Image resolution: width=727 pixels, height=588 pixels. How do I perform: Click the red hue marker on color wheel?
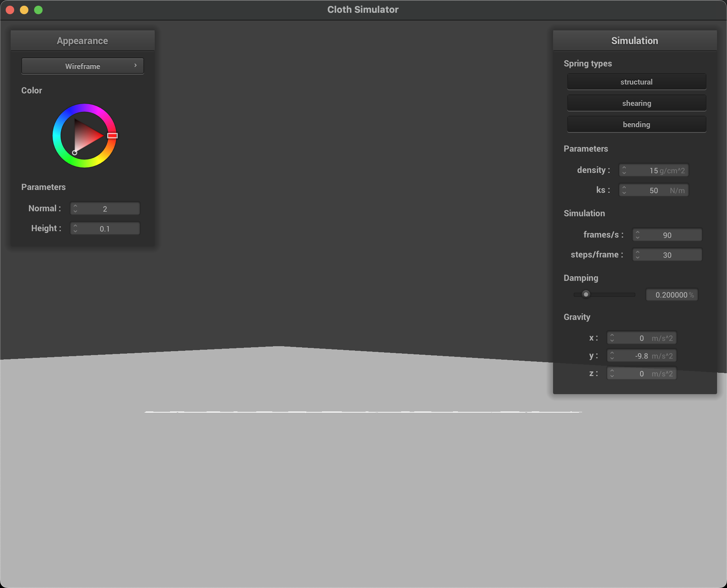[x=112, y=136]
